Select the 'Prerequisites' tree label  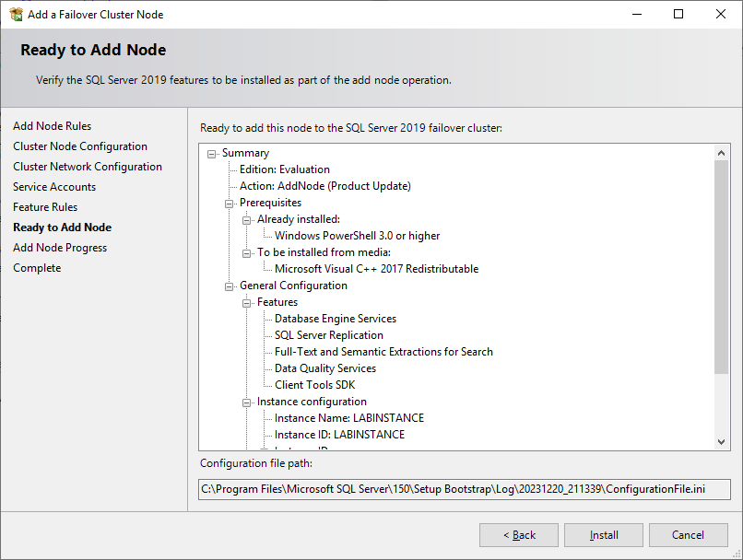tap(271, 203)
